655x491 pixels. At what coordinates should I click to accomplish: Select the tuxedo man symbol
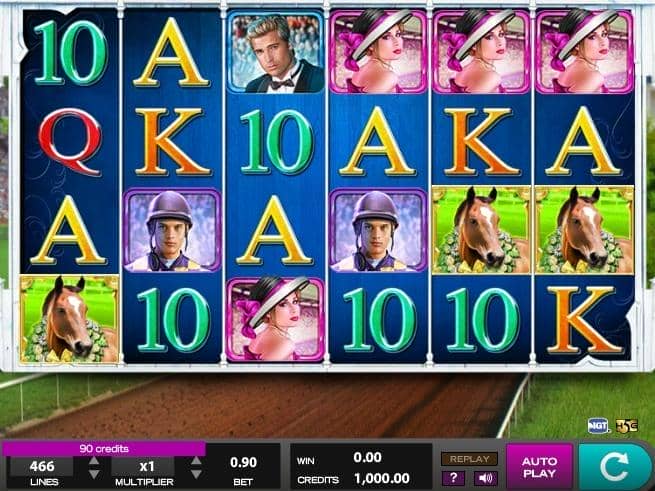coord(275,52)
